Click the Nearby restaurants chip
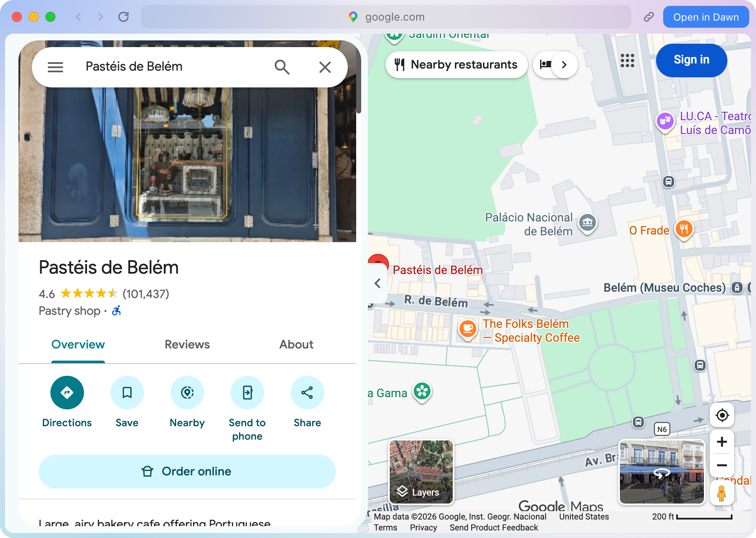 [457, 65]
